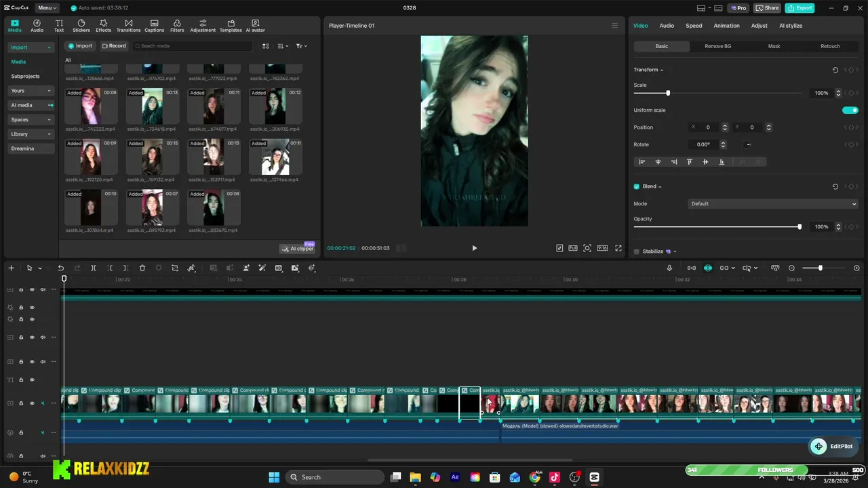This screenshot has width=868, height=488.
Task: Open the media sort options dropdown
Action: [x=283, y=46]
